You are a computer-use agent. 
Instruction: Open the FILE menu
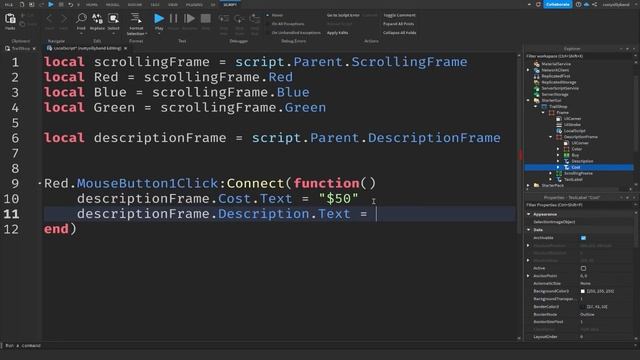[9, 4]
